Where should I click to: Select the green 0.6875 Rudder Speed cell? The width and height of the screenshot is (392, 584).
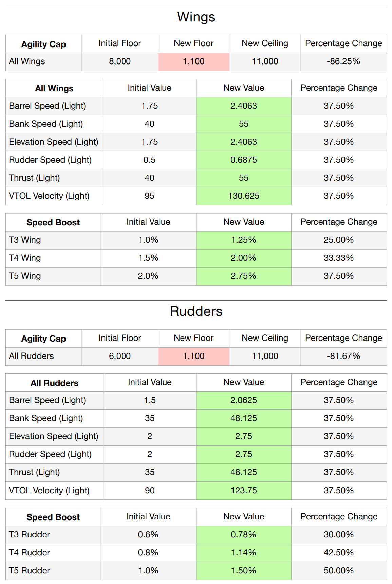[243, 160]
